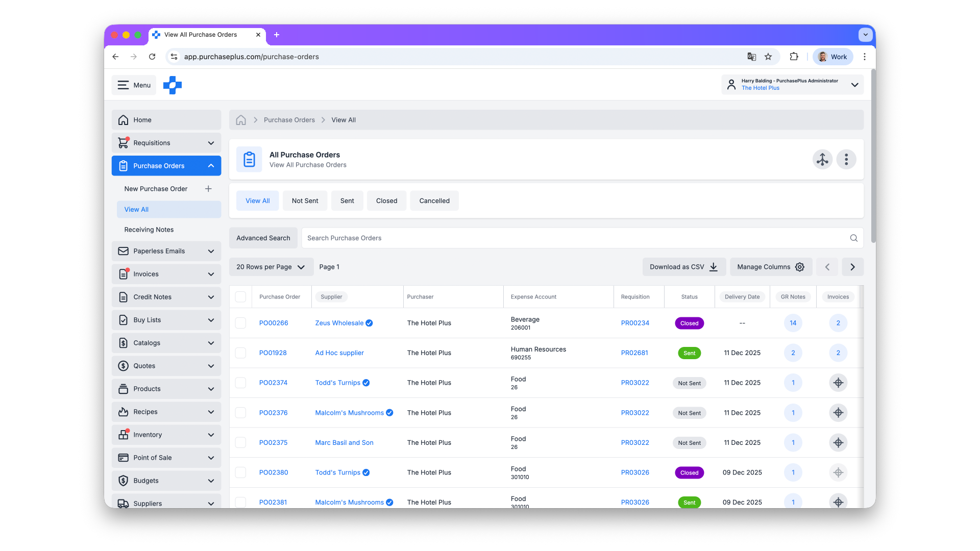Click Download as CSV button
980x551 pixels.
pyautogui.click(x=683, y=267)
